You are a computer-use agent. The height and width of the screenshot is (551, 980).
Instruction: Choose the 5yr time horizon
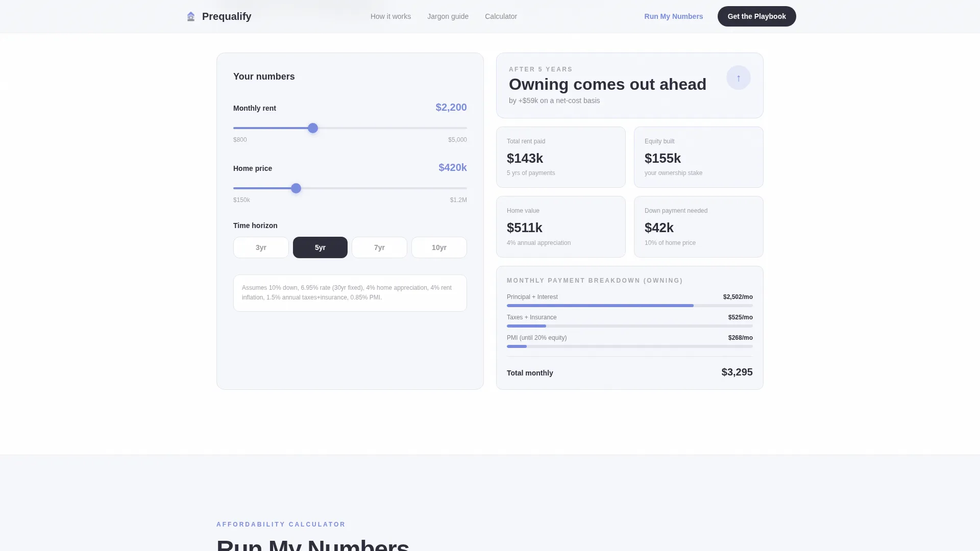(320, 247)
